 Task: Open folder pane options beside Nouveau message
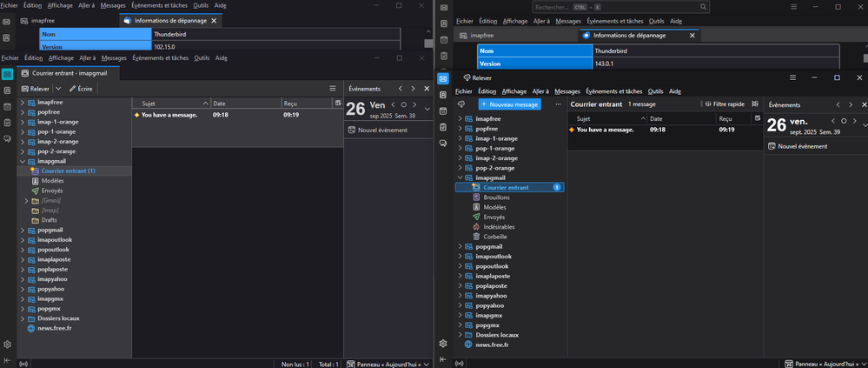pos(558,104)
